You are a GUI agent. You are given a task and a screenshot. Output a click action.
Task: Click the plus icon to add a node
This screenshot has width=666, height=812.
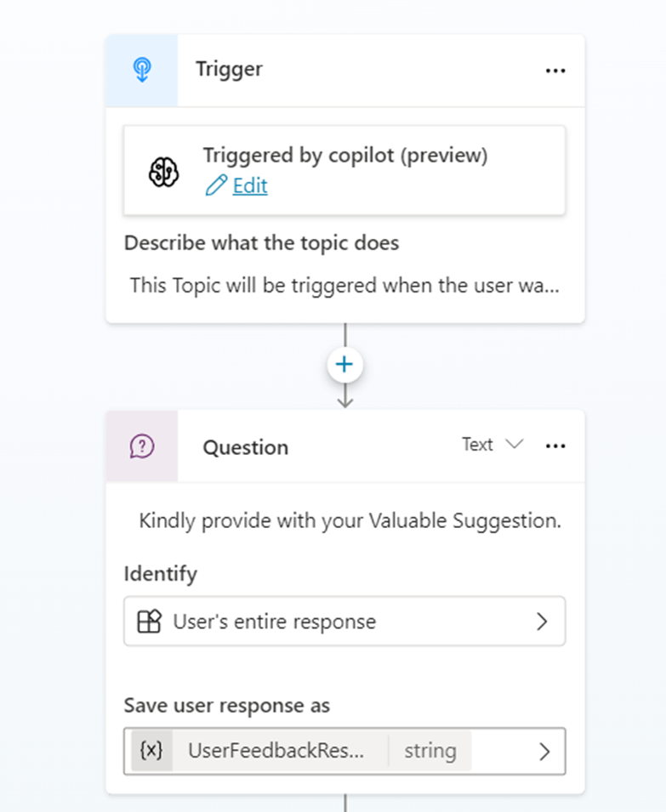(344, 365)
